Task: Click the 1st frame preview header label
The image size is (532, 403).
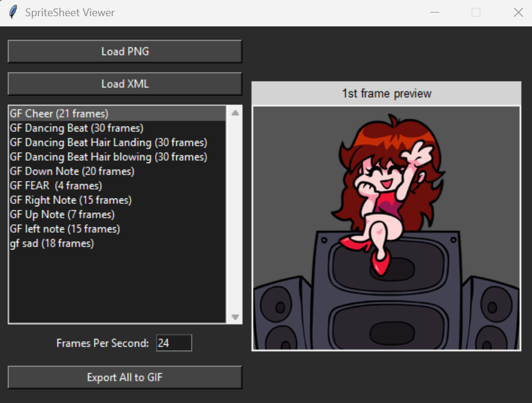Action: tap(386, 94)
